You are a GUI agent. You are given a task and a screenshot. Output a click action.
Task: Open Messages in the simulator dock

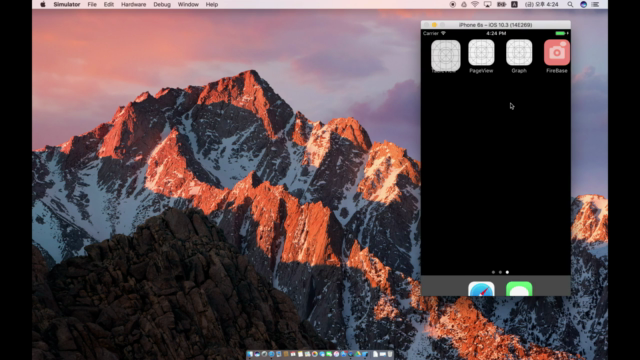pos(519,289)
